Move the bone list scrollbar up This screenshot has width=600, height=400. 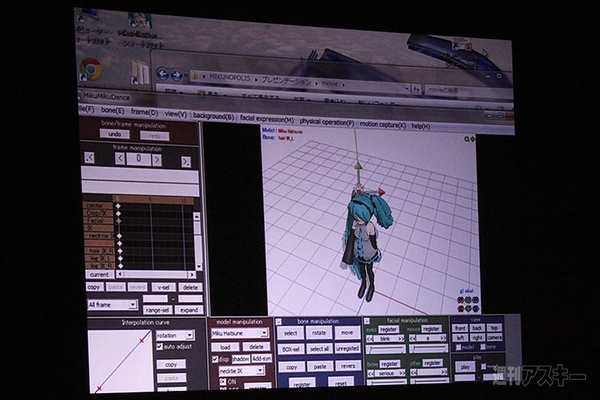(197, 217)
